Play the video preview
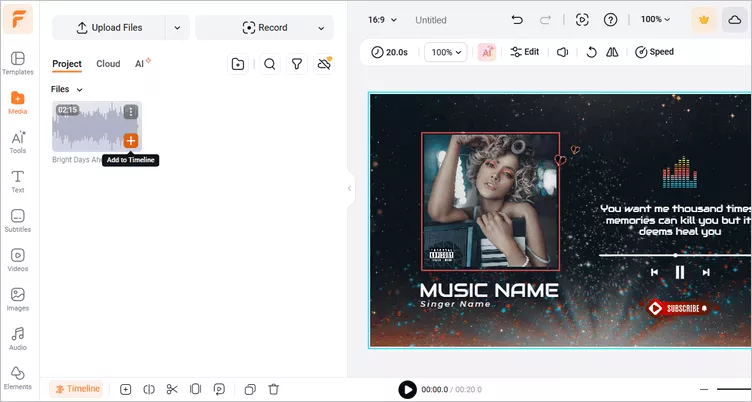 point(408,390)
